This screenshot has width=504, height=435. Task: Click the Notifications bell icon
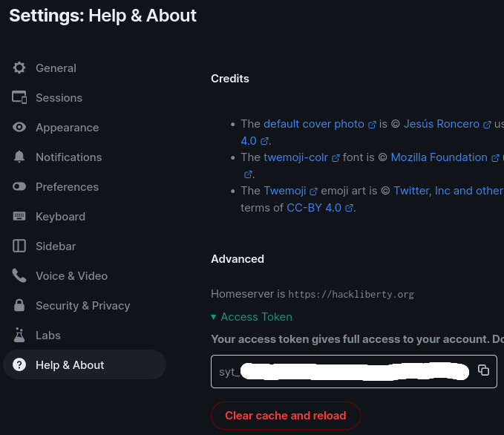[19, 157]
